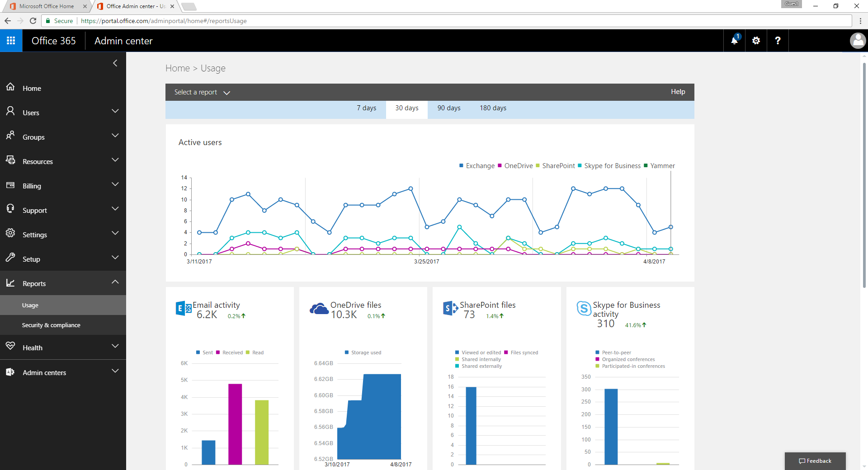Screen dimensions: 868x470
Task: Click the Setup wrench icon
Action: point(10,258)
